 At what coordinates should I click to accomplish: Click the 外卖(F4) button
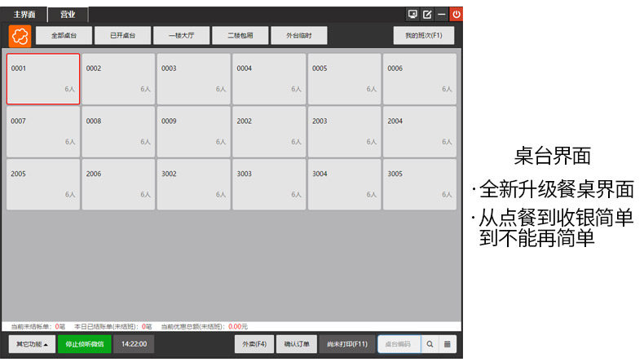(x=254, y=344)
